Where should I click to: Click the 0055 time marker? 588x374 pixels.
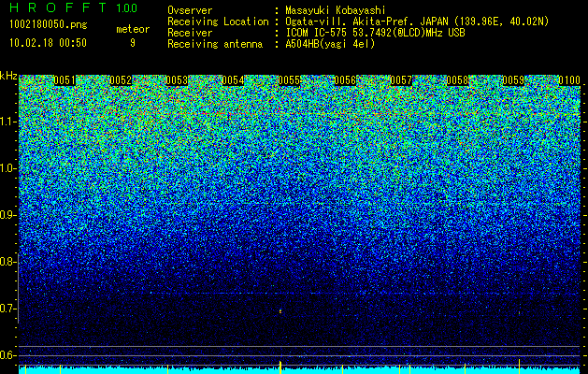(x=289, y=80)
